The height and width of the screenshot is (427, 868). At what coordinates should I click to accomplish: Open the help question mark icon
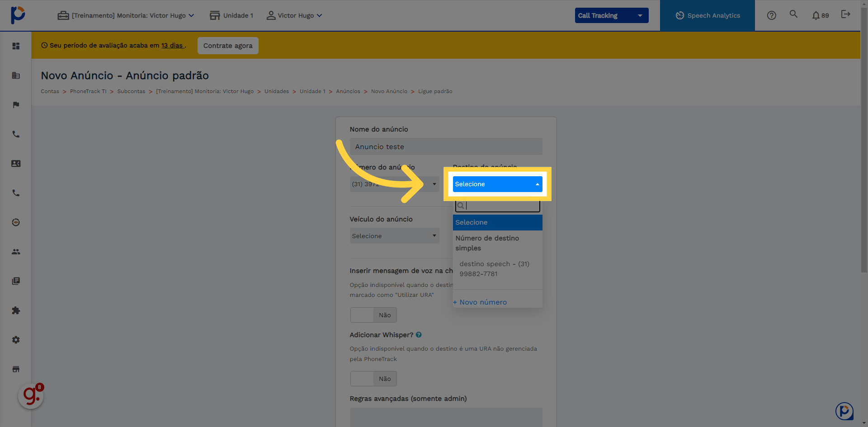click(772, 15)
